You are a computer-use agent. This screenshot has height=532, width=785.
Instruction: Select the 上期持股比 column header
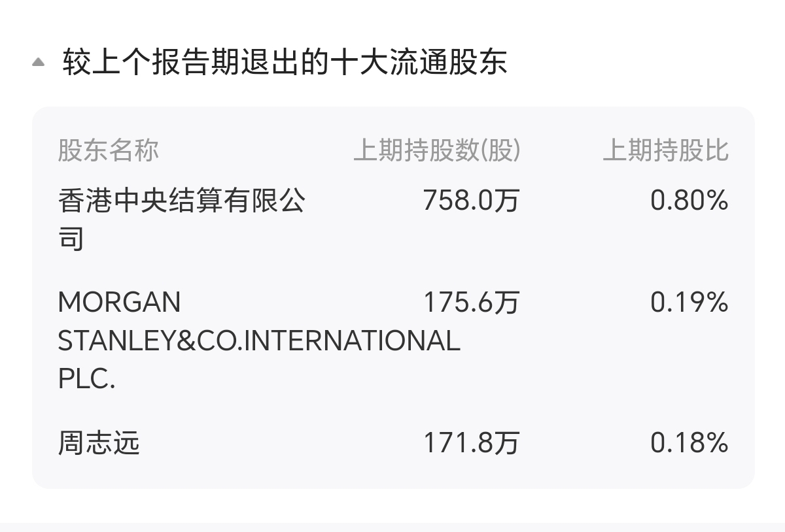(x=665, y=150)
